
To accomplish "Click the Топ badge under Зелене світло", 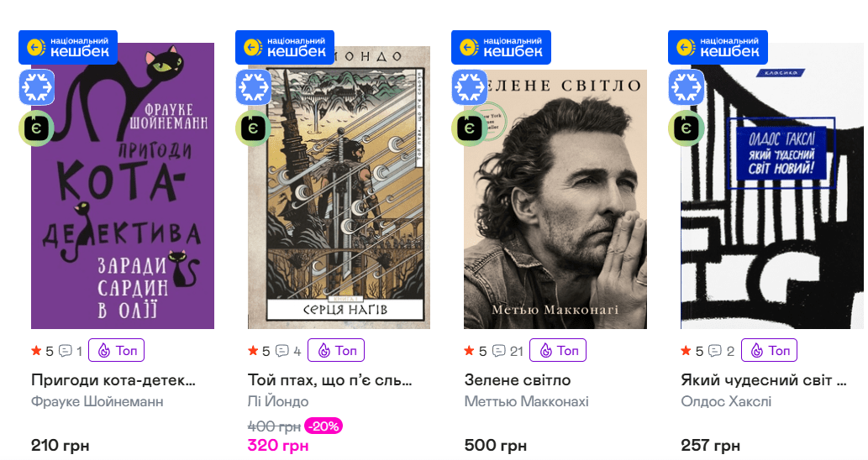I will click(x=559, y=350).
